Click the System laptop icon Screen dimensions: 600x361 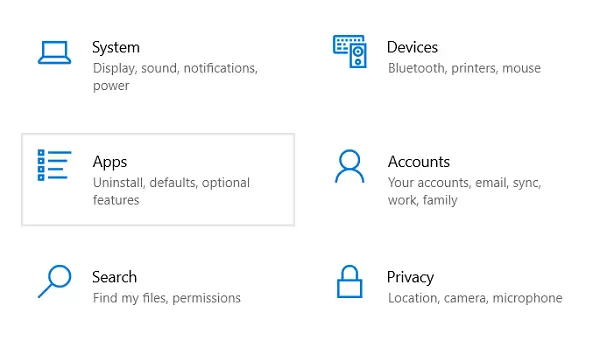click(x=54, y=52)
